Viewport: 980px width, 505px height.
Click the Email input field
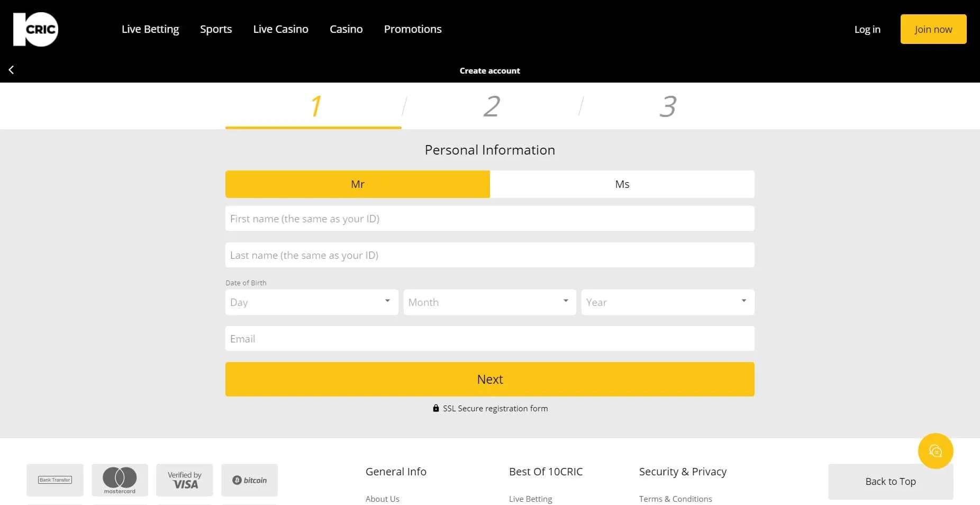pyautogui.click(x=489, y=339)
